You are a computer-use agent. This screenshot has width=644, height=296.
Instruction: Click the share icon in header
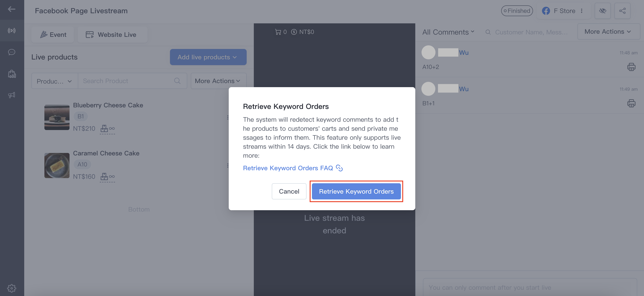click(x=622, y=11)
